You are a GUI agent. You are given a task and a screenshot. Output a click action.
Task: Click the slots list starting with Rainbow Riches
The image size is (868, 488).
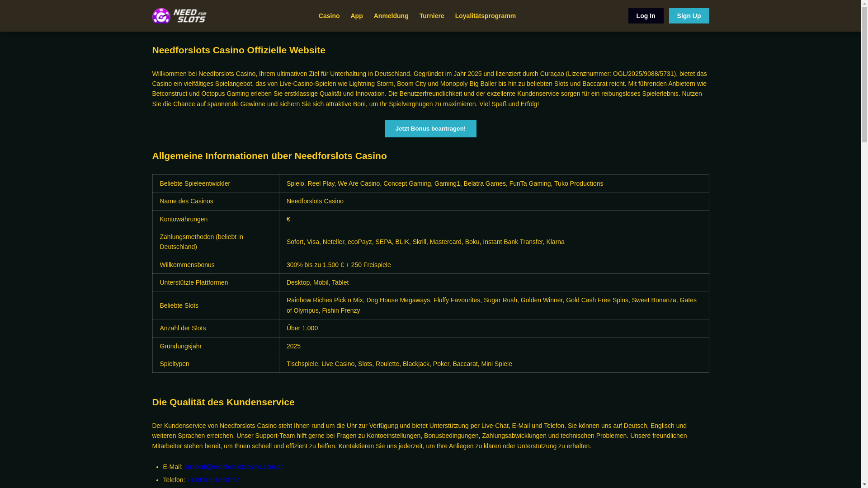(494, 305)
